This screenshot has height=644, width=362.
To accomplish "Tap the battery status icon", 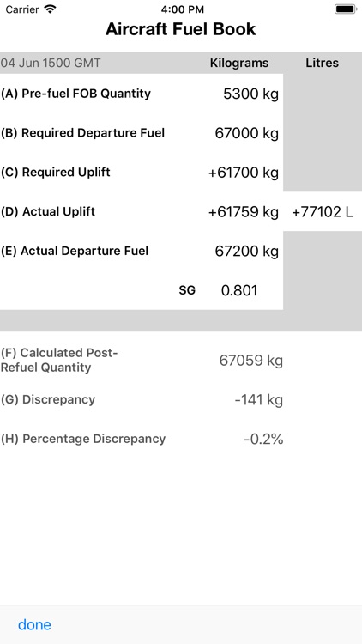I will tap(345, 9).
